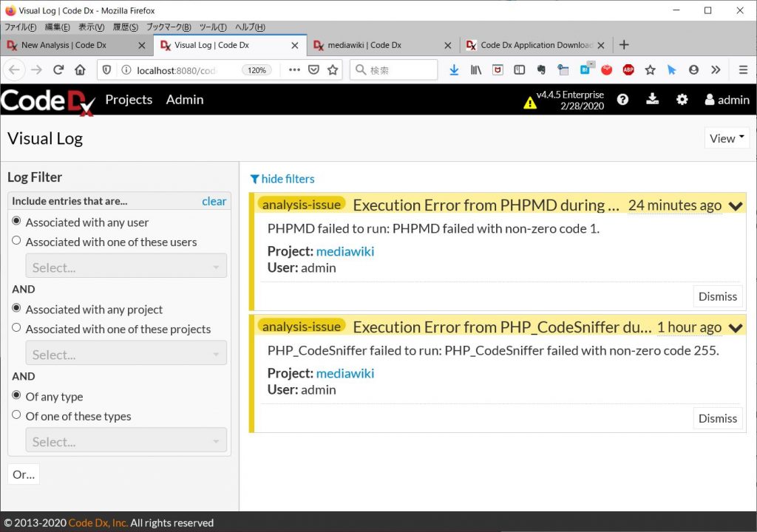Show site information icon in address bar
Image resolution: width=757 pixels, height=532 pixels.
[x=126, y=70]
